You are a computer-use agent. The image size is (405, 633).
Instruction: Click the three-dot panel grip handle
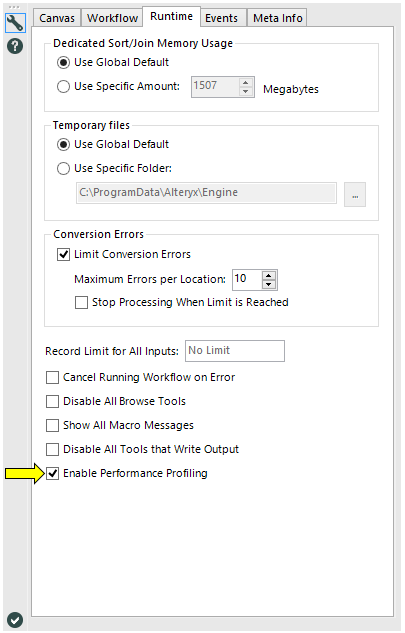pyautogui.click(x=14, y=7)
